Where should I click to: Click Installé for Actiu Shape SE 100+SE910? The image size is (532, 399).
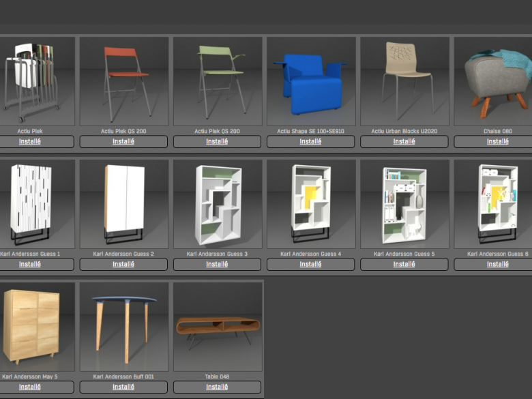(311, 141)
